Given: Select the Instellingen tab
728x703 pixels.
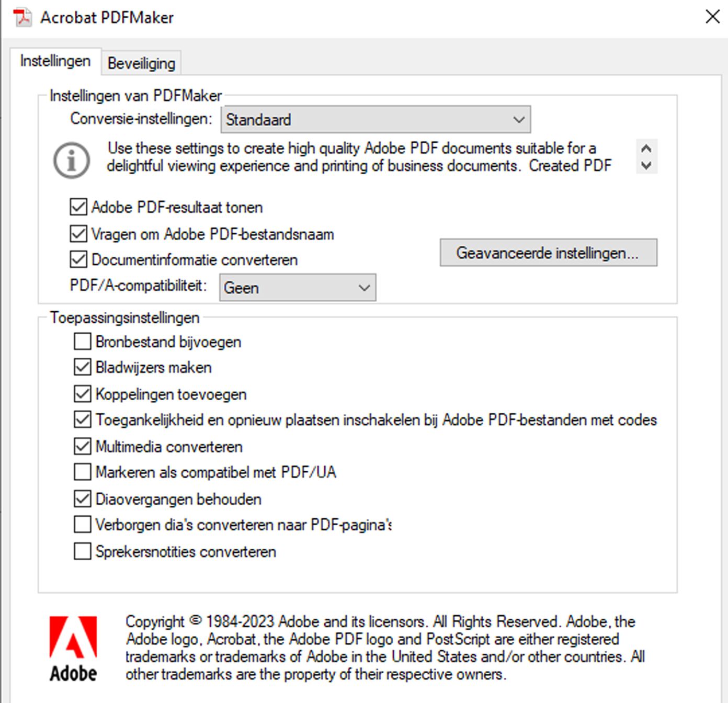Looking at the screenshot, I should tap(55, 61).
